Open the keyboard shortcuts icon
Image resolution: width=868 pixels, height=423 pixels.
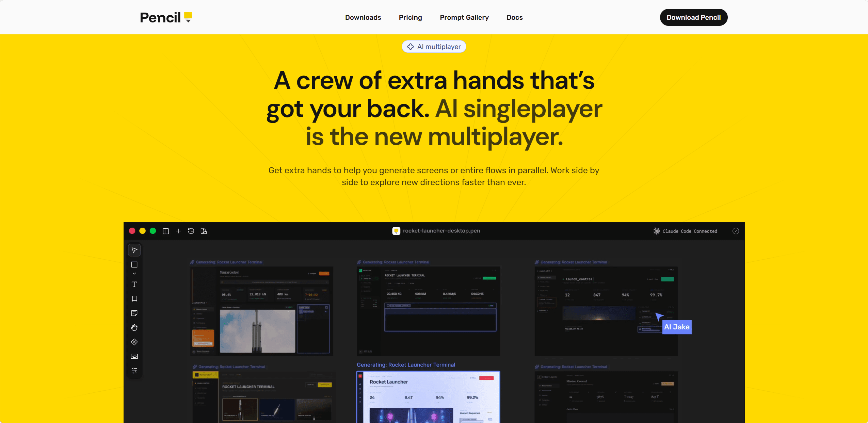point(134,356)
